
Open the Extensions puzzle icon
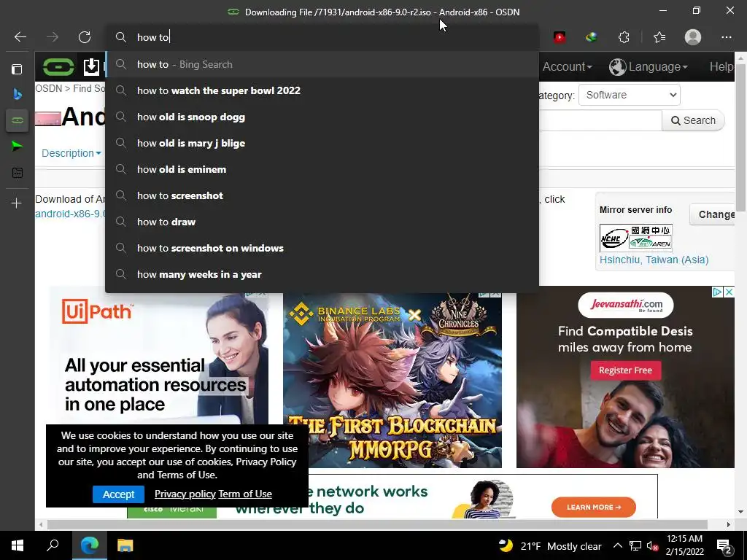click(x=624, y=37)
